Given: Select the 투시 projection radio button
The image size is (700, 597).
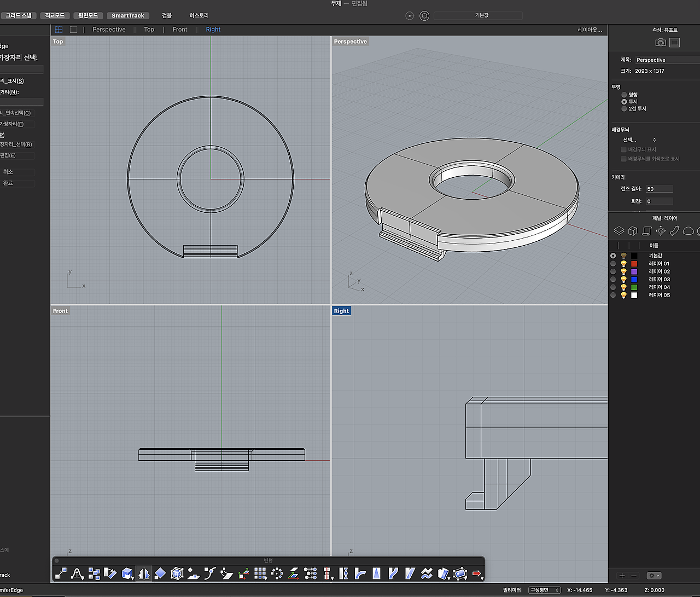Looking at the screenshot, I should (624, 102).
